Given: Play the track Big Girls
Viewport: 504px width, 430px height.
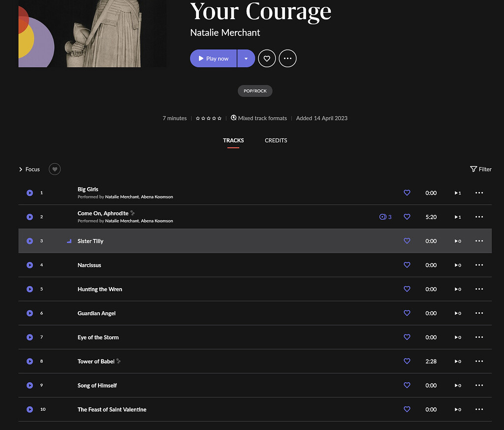Looking at the screenshot, I should point(30,193).
